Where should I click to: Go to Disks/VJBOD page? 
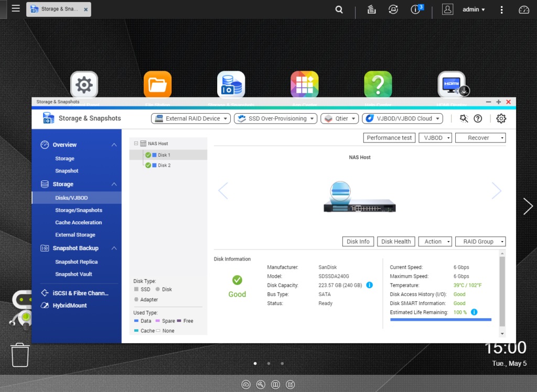tap(77, 198)
